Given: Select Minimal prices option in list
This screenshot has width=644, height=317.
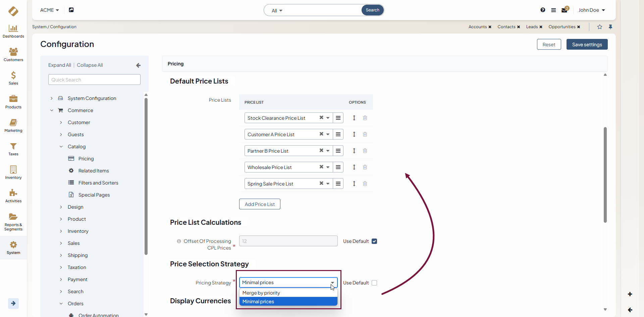Looking at the screenshot, I should 288,302.
